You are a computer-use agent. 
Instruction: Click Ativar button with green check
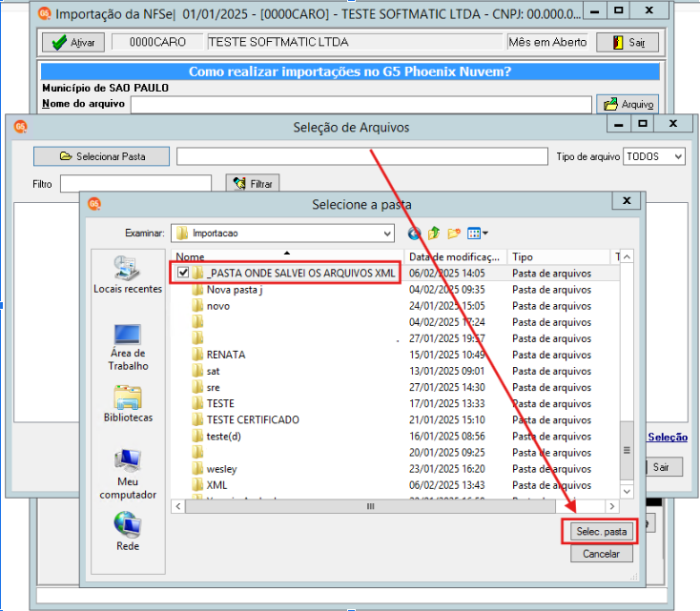coord(73,42)
